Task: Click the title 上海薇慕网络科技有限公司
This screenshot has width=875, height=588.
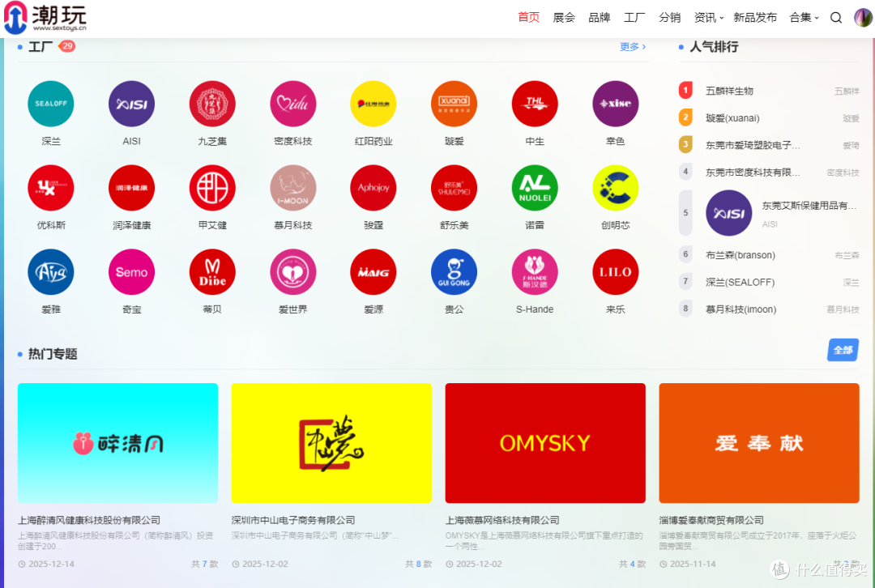Action: [x=502, y=520]
